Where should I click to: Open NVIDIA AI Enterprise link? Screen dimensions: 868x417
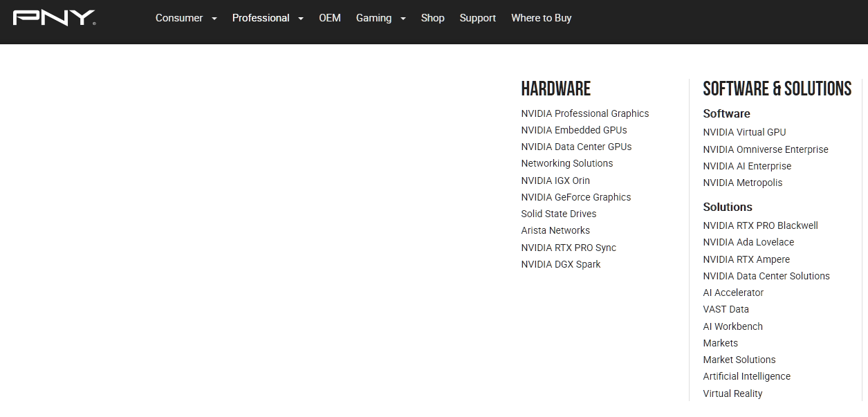click(x=747, y=166)
